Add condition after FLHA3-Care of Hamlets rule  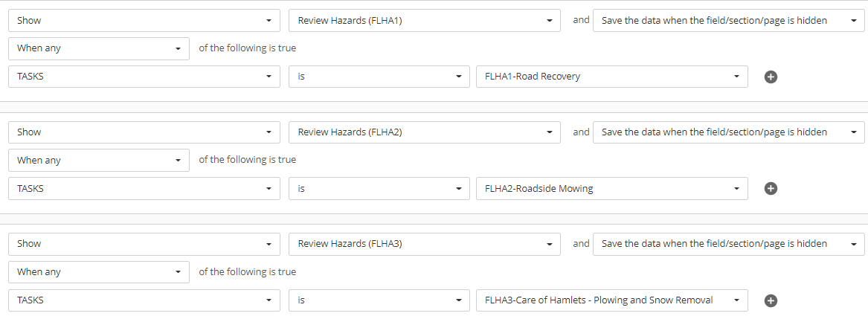771,300
